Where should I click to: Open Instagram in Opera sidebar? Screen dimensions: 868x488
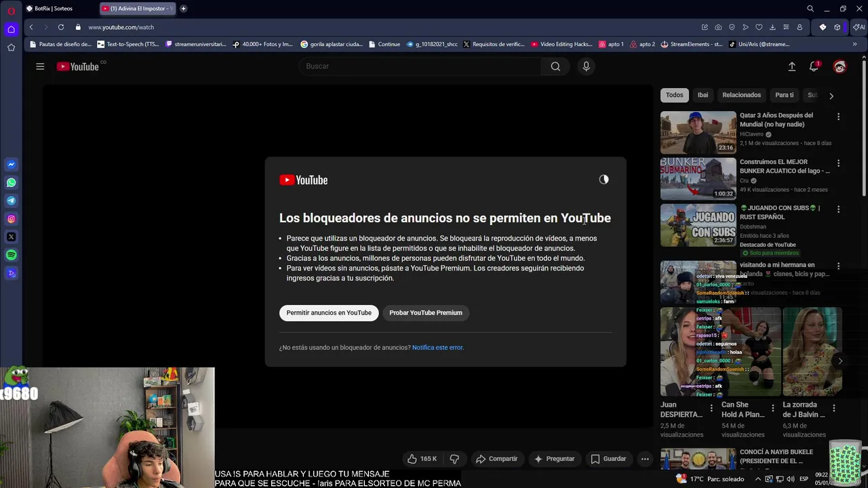pos(11,219)
